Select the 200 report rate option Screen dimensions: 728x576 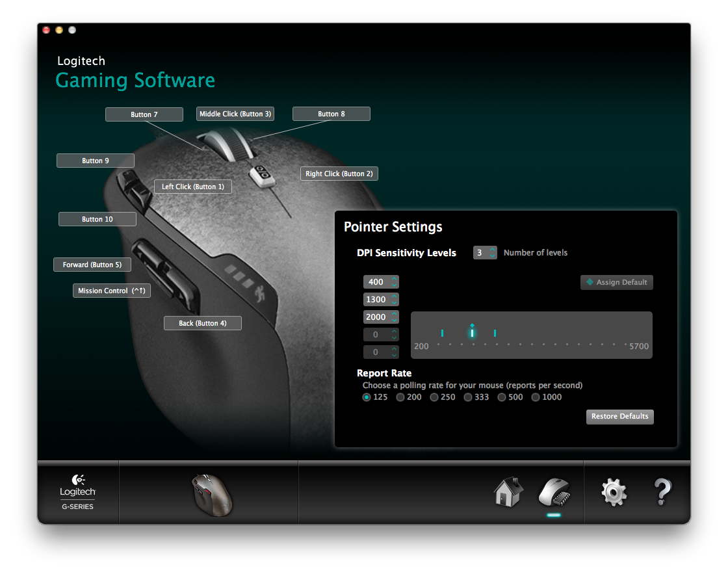point(400,397)
